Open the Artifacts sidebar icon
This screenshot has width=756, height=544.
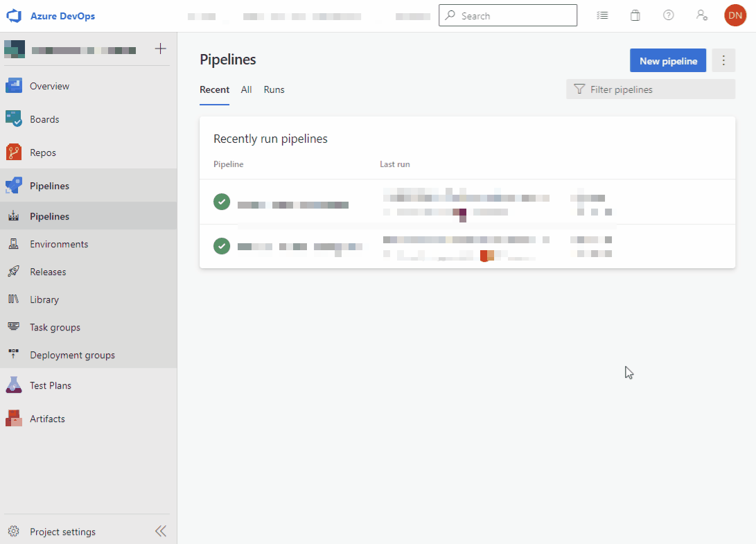(14, 419)
